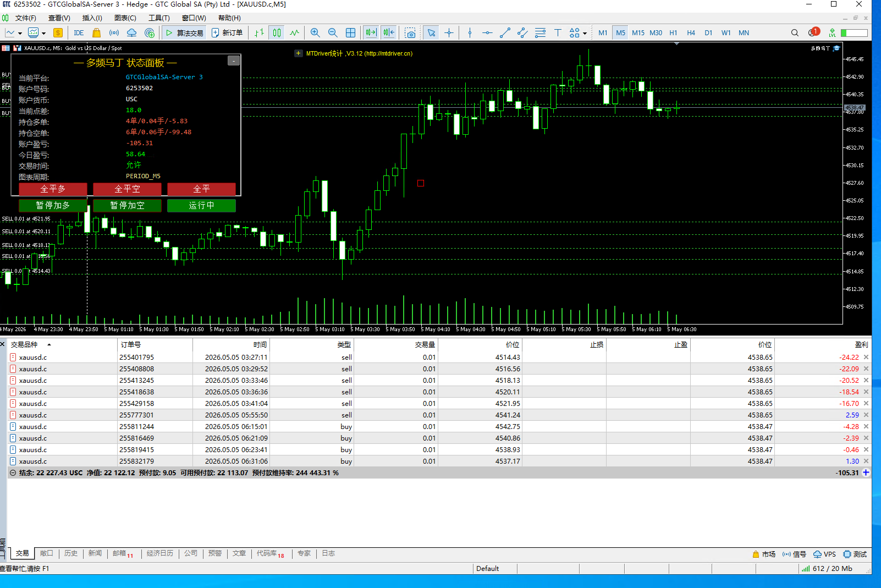The height and width of the screenshot is (588, 881).
Task: Open the 文件(F) menu
Action: point(25,18)
